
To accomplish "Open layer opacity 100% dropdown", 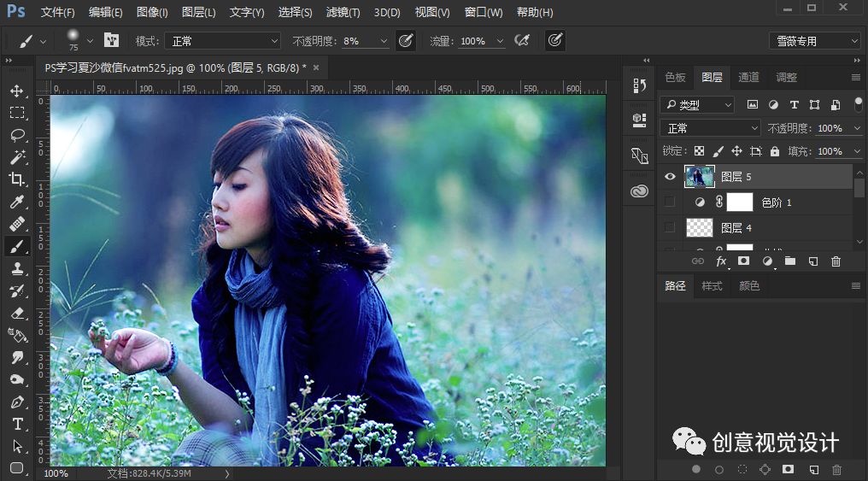I will pos(857,128).
